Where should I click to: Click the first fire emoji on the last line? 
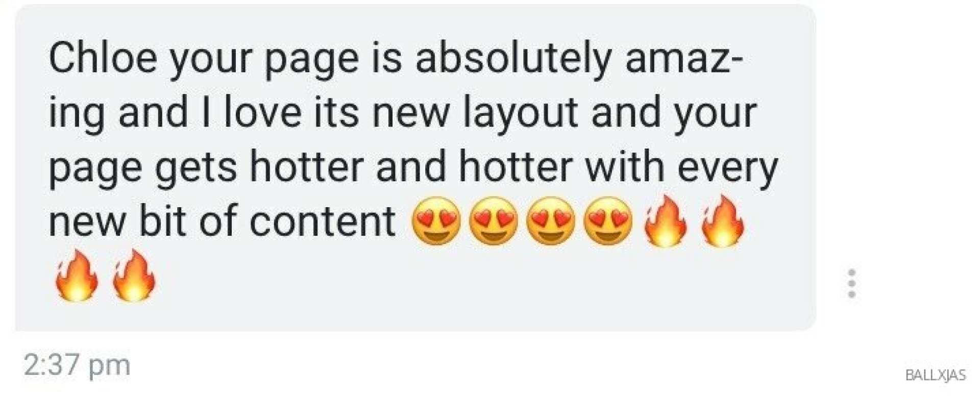click(x=77, y=276)
